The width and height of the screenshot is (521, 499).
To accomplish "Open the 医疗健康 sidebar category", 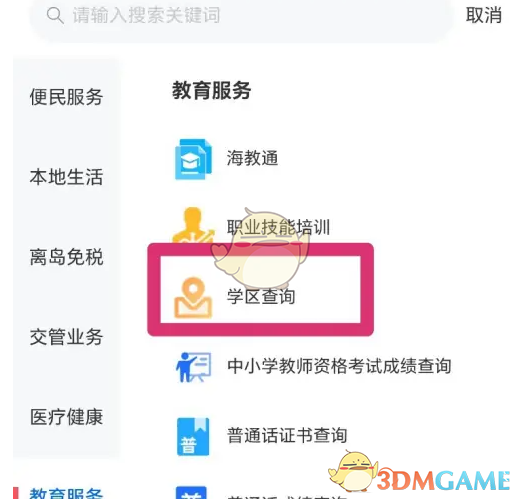I will point(66,417).
